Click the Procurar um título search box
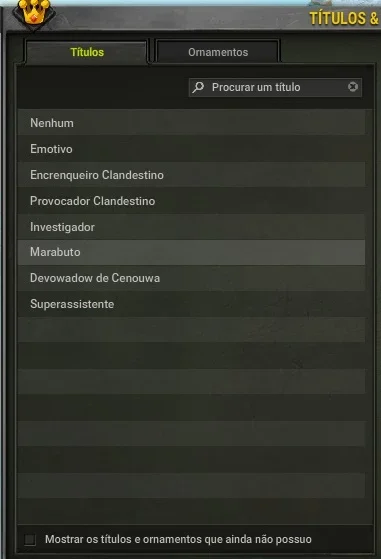 click(x=275, y=87)
